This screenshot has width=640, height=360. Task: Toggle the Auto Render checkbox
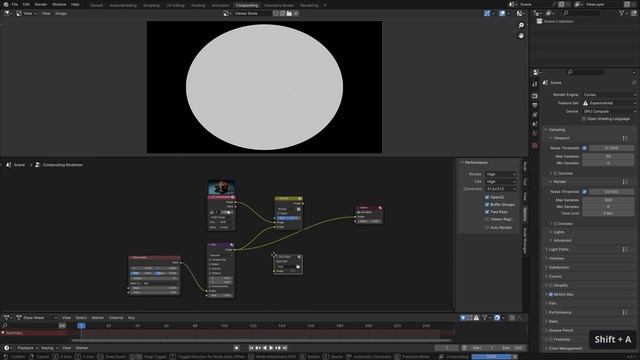[487, 227]
